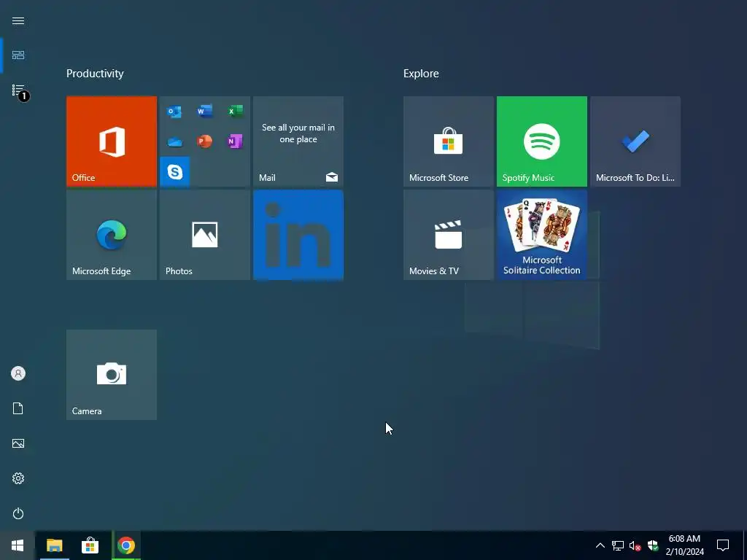Launch OneNote from the Office apps folder tile
Screen dimensions: 747x560
[235, 142]
